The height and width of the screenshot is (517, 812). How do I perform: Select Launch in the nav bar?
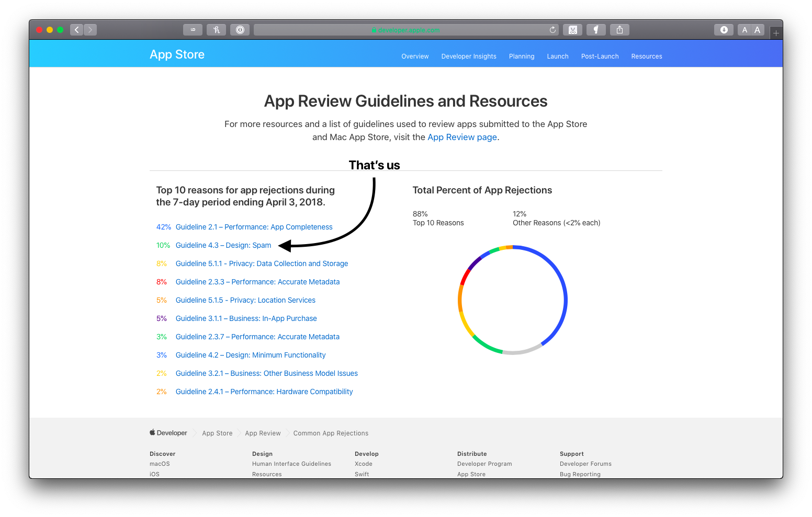(x=558, y=56)
